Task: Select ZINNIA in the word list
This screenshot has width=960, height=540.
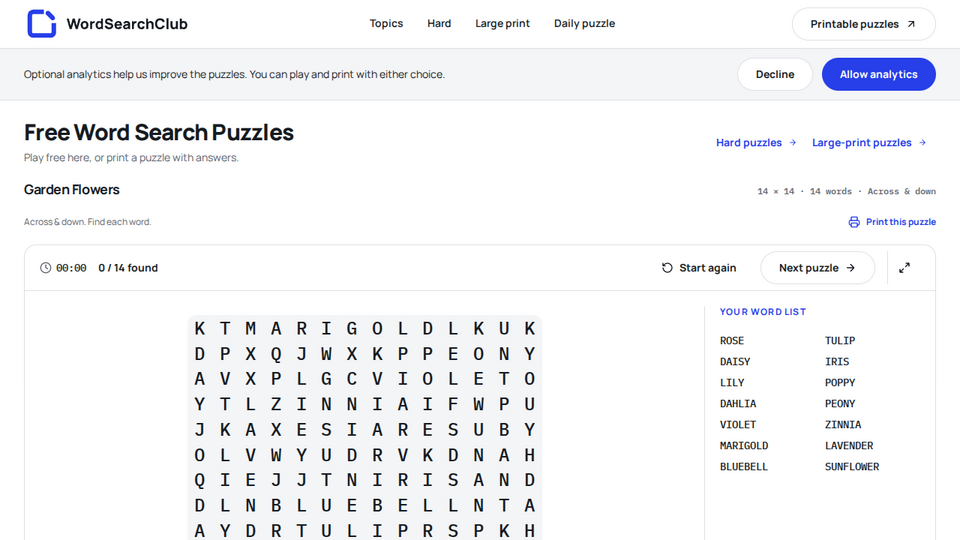Action: point(843,424)
